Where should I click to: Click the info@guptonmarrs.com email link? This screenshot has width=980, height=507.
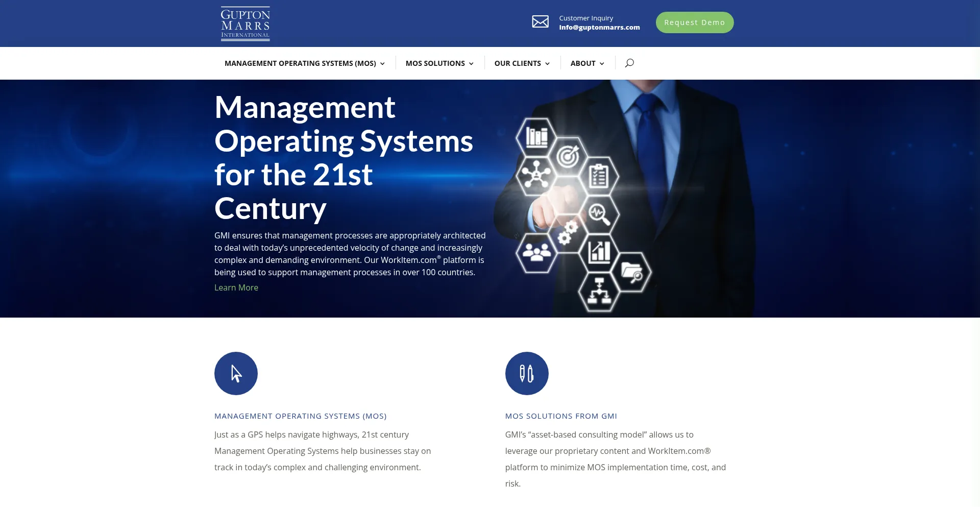[x=599, y=28]
